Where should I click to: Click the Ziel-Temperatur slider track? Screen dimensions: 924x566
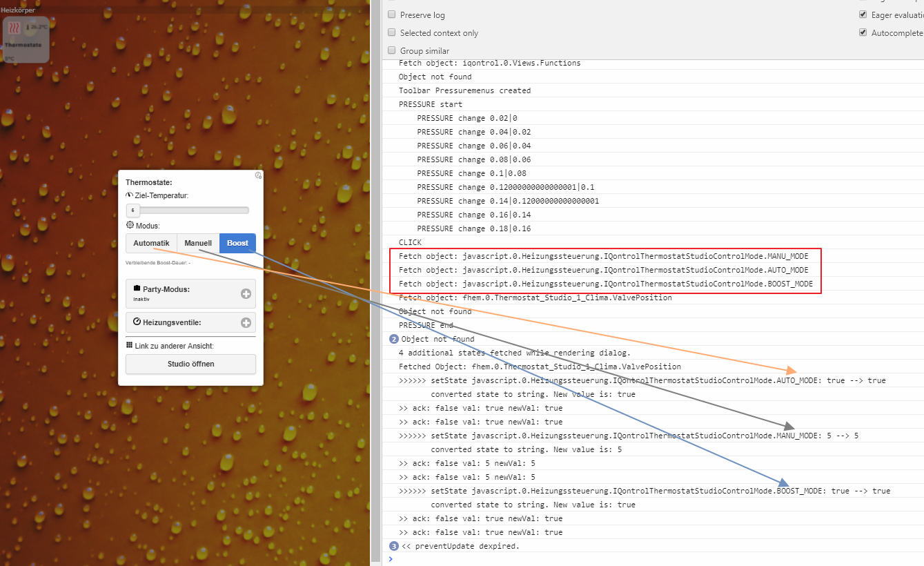coord(188,210)
